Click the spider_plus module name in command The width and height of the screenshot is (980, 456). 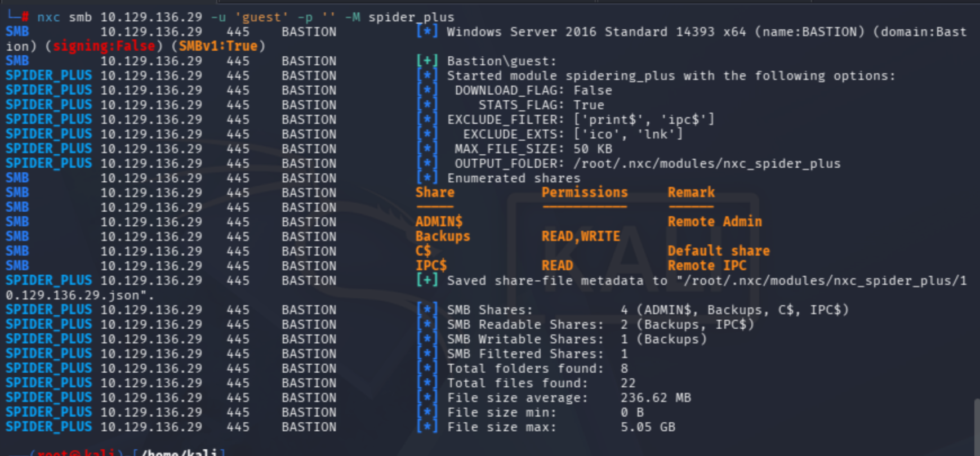411,17
